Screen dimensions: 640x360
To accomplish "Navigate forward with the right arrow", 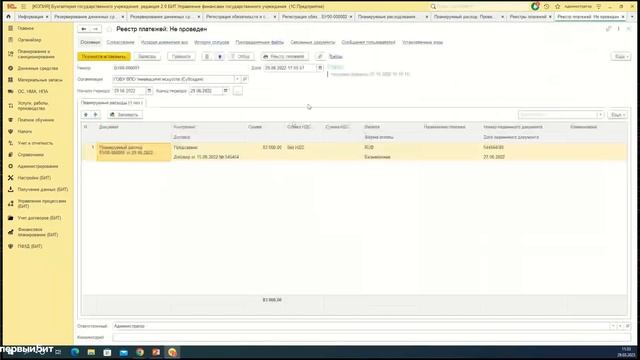I will [x=96, y=29].
